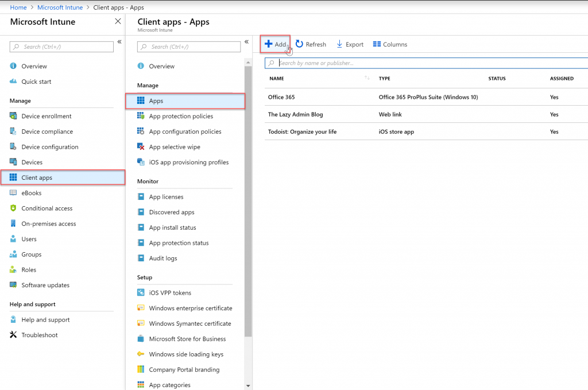The height and width of the screenshot is (390, 588).
Task: Open App selective wipe icon
Action: pyautogui.click(x=141, y=146)
